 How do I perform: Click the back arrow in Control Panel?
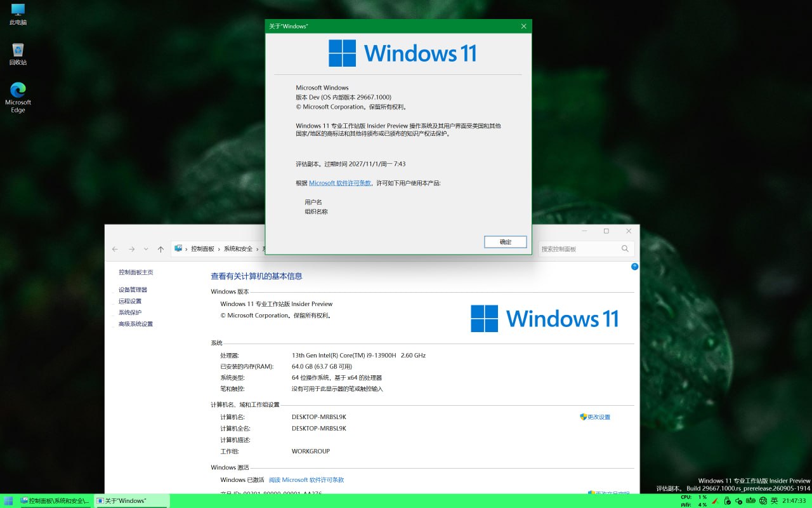[x=115, y=249]
